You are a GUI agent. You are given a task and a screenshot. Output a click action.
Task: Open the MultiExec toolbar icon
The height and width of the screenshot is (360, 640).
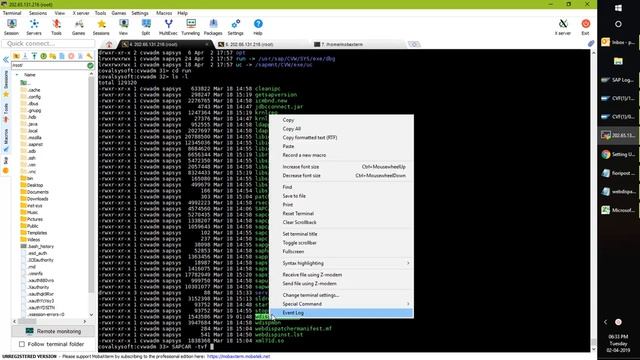coord(168,27)
